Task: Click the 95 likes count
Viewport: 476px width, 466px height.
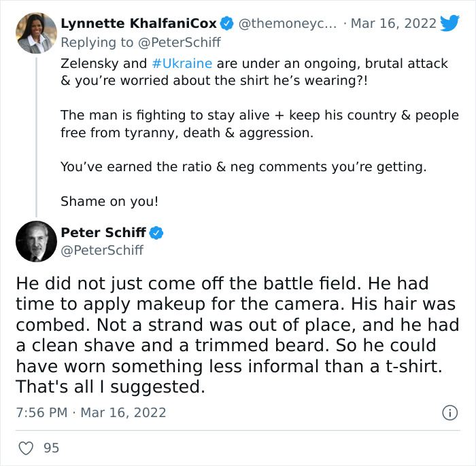Action: (51, 448)
